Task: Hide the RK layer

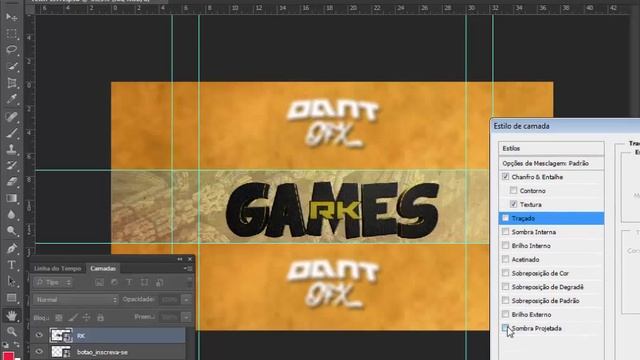Action: [x=39, y=335]
